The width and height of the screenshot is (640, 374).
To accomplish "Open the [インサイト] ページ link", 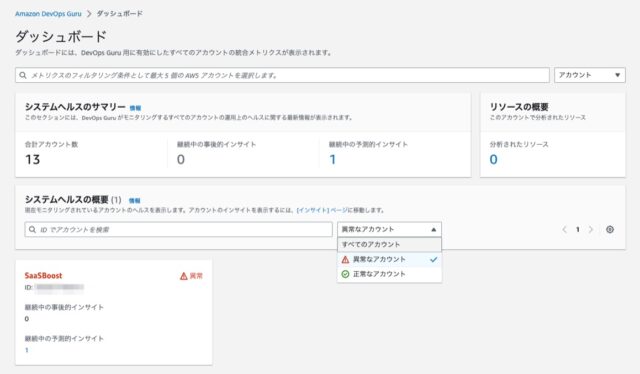I will pyautogui.click(x=322, y=210).
